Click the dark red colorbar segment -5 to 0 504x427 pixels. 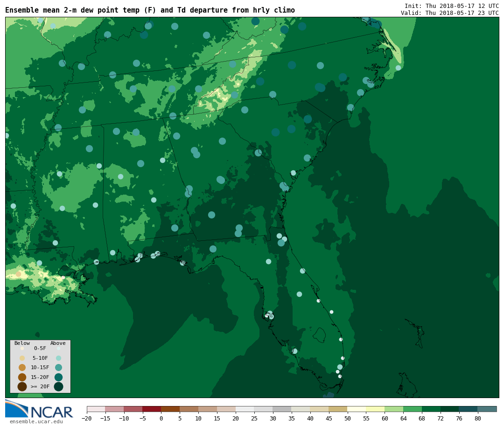click(152, 409)
